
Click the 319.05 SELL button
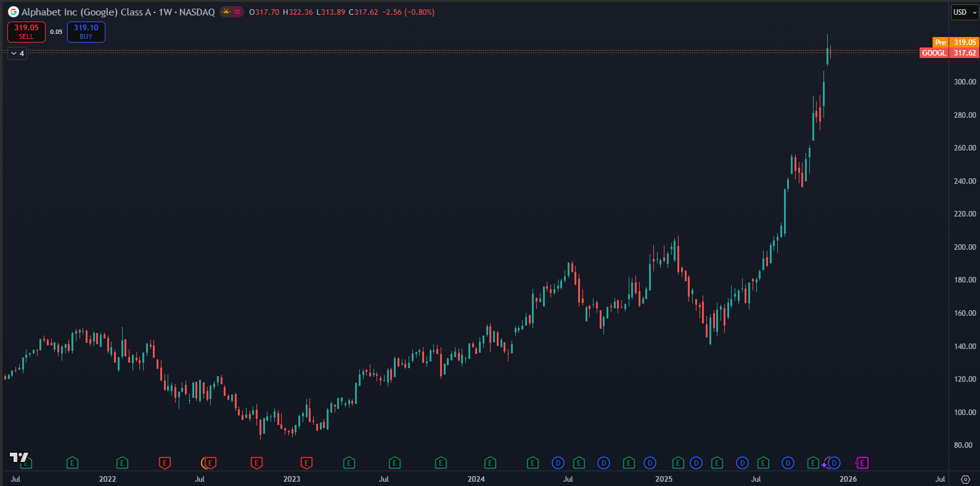27,32
